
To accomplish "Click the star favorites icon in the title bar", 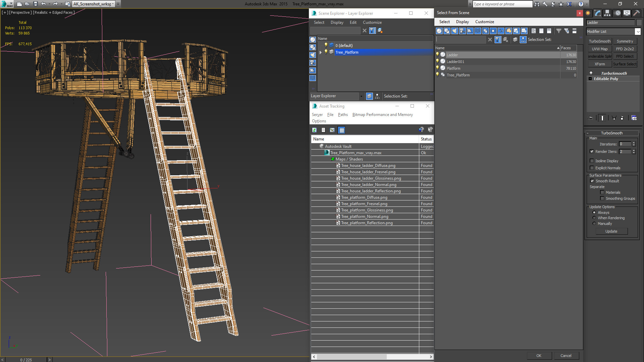I will point(561,4).
